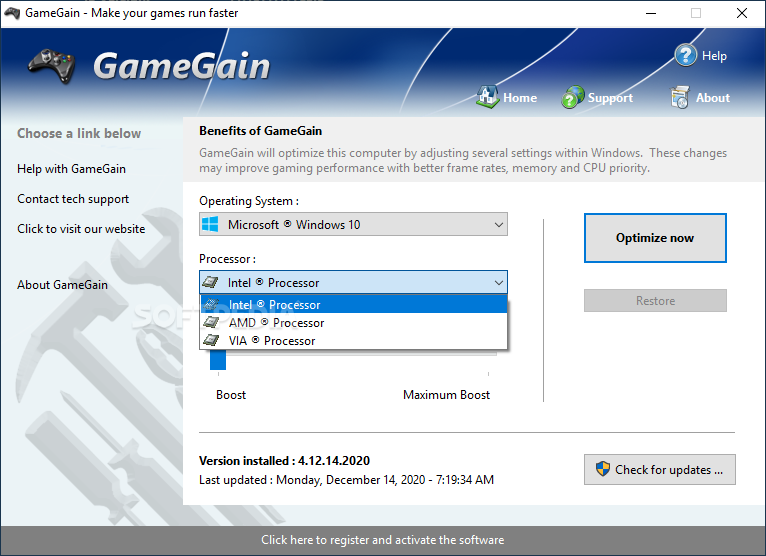Open About GameGain sidebar link

(x=63, y=285)
